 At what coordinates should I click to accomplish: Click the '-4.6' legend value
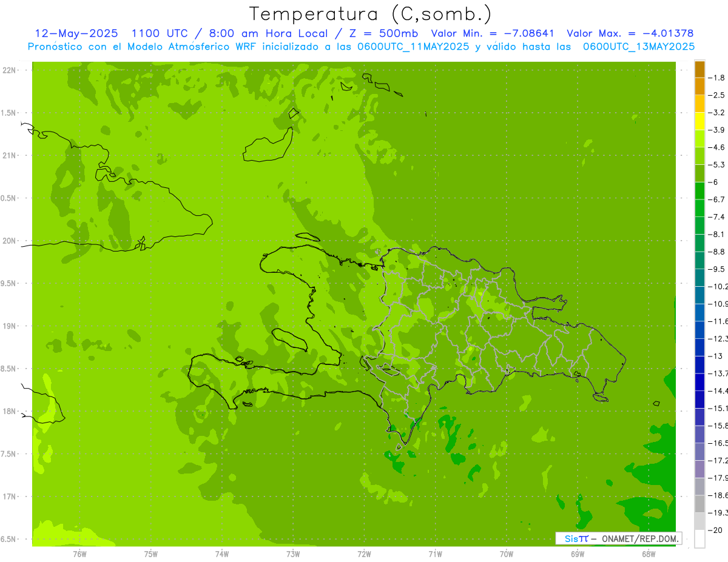tap(716, 147)
